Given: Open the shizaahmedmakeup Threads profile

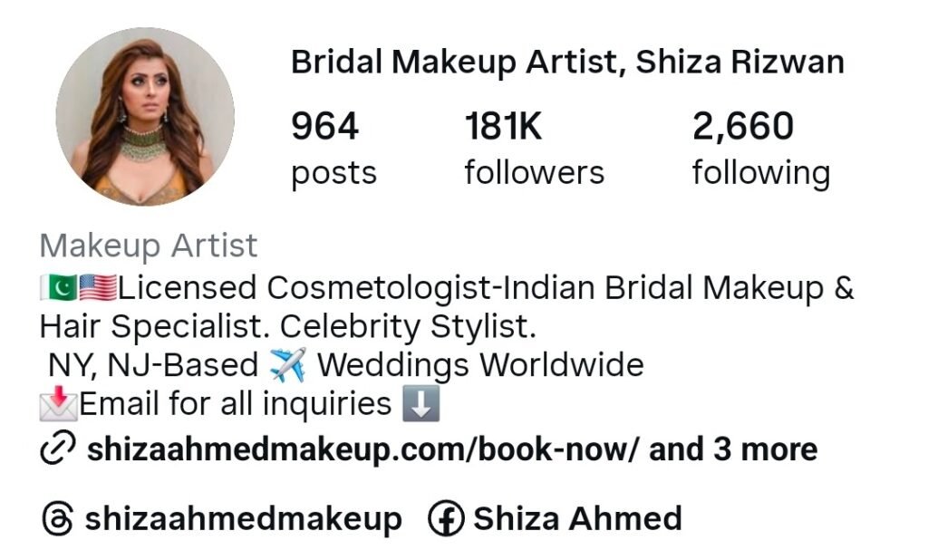Looking at the screenshot, I should pyautogui.click(x=243, y=519).
